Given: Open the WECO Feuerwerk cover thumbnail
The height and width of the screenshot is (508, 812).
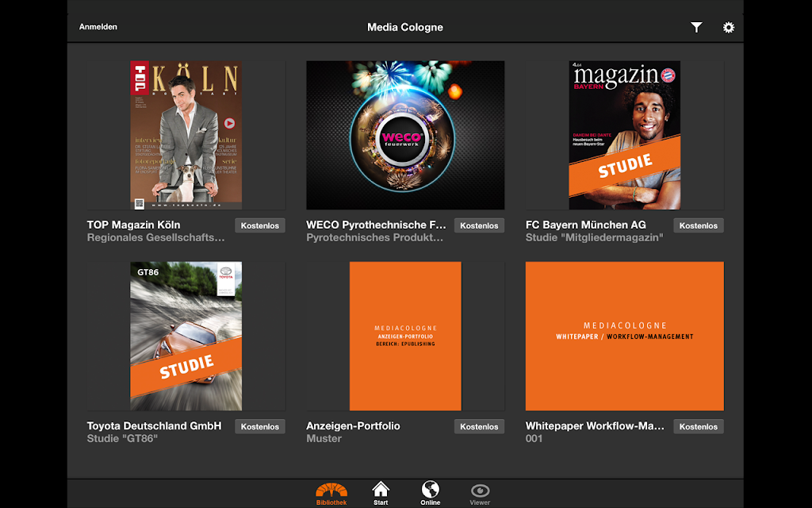Looking at the screenshot, I should [x=405, y=135].
